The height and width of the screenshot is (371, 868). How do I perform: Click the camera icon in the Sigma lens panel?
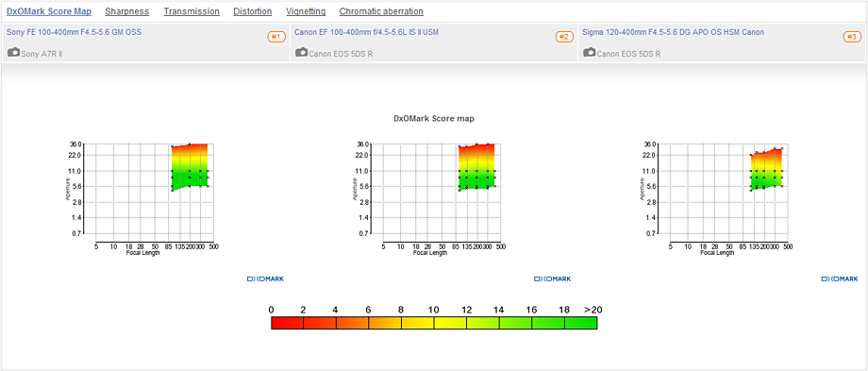[589, 52]
